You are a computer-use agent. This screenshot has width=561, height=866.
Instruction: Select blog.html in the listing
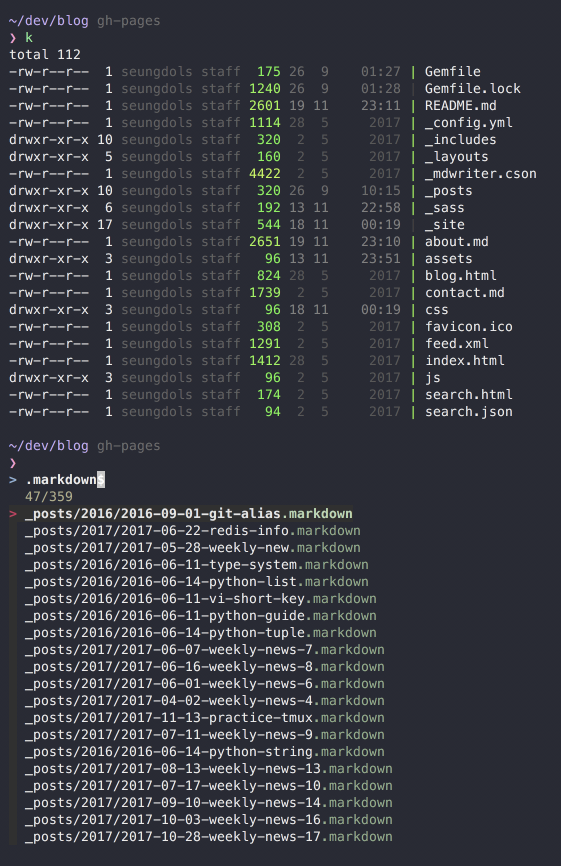[461, 276]
